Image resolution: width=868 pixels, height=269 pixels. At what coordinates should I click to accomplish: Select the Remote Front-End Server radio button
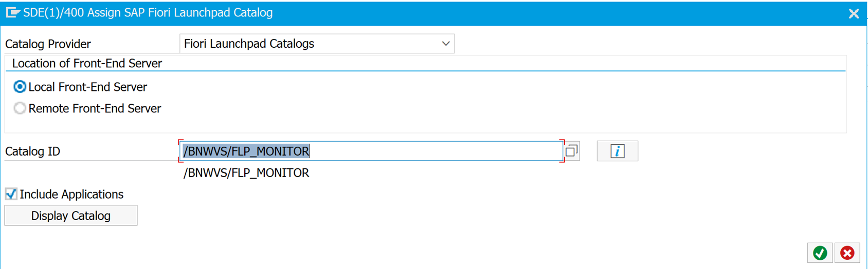[20, 108]
